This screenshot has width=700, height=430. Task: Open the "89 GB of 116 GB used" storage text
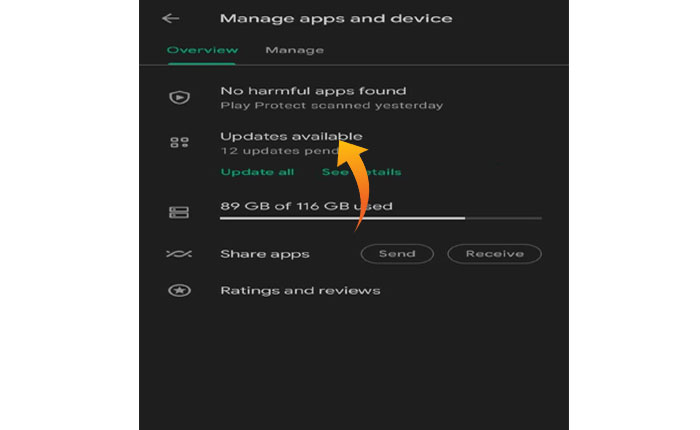306,206
